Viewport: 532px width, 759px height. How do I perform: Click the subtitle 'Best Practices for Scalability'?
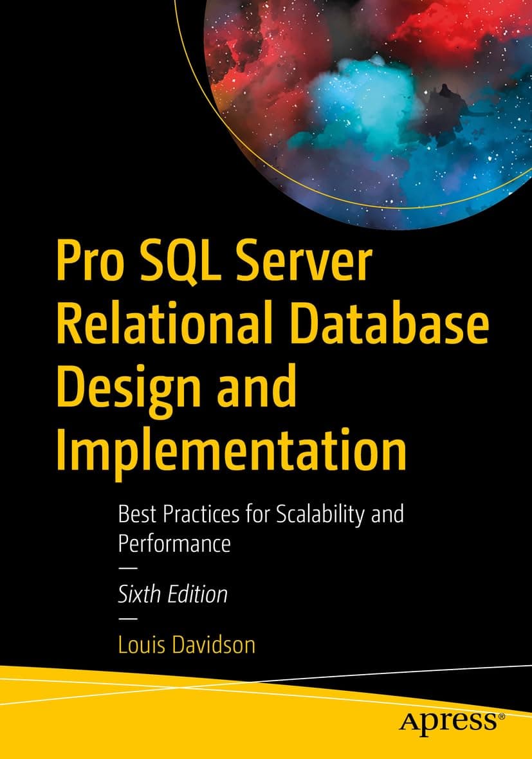coord(261,514)
